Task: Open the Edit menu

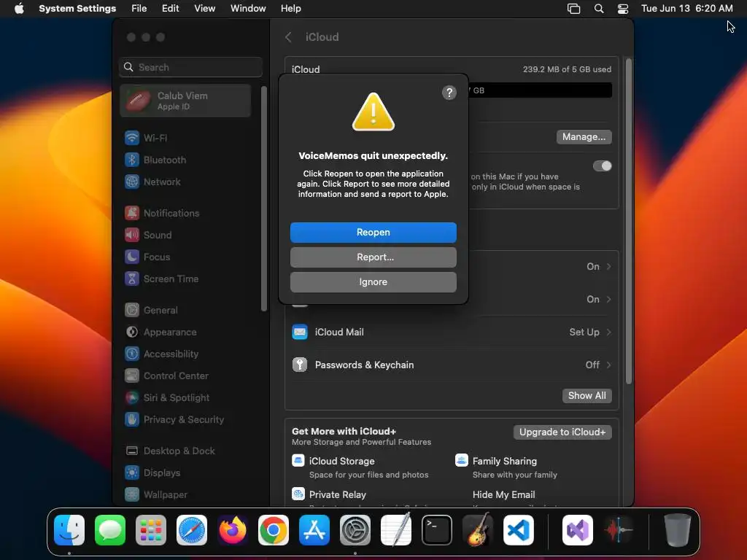Action: pyautogui.click(x=170, y=9)
